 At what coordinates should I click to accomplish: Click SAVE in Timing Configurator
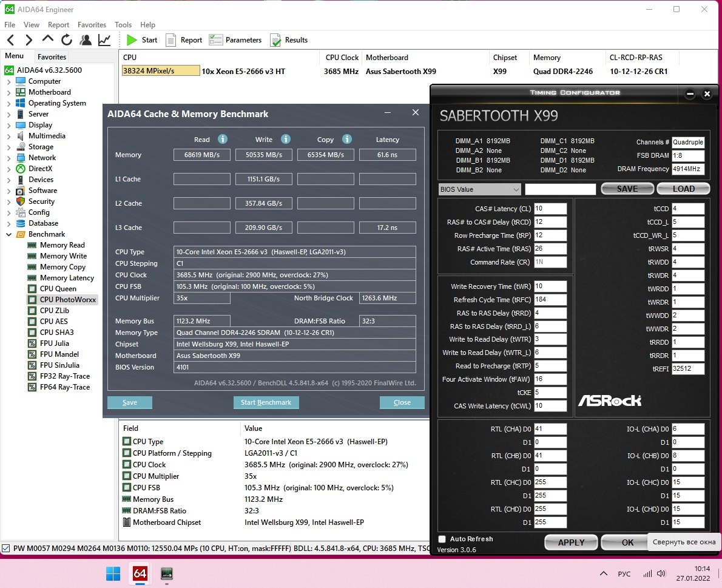coord(627,189)
